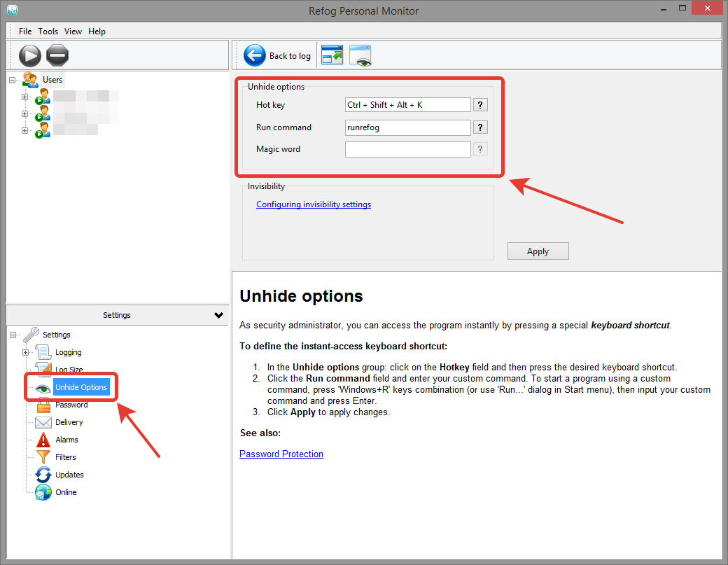Click the hide program eye toolbar icon

360,55
